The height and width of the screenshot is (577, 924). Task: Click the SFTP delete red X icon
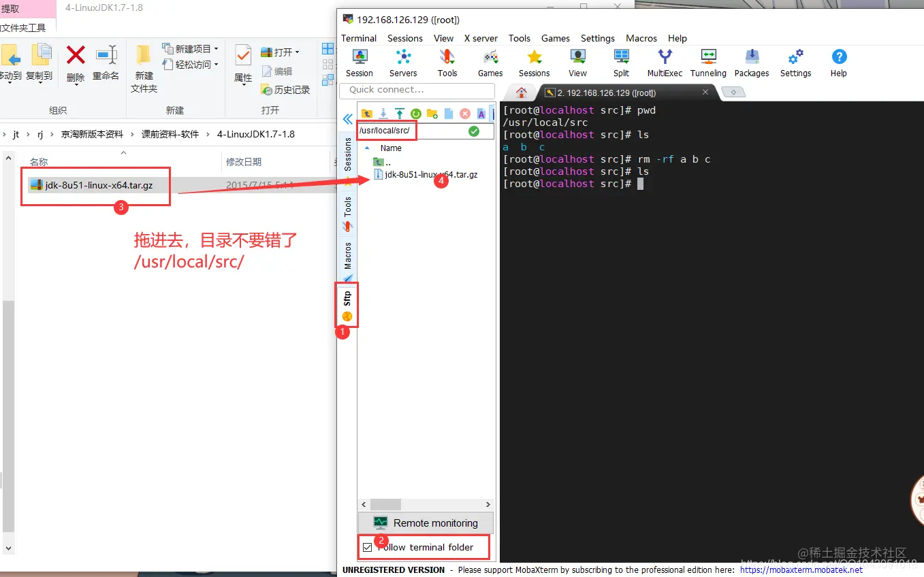point(465,114)
